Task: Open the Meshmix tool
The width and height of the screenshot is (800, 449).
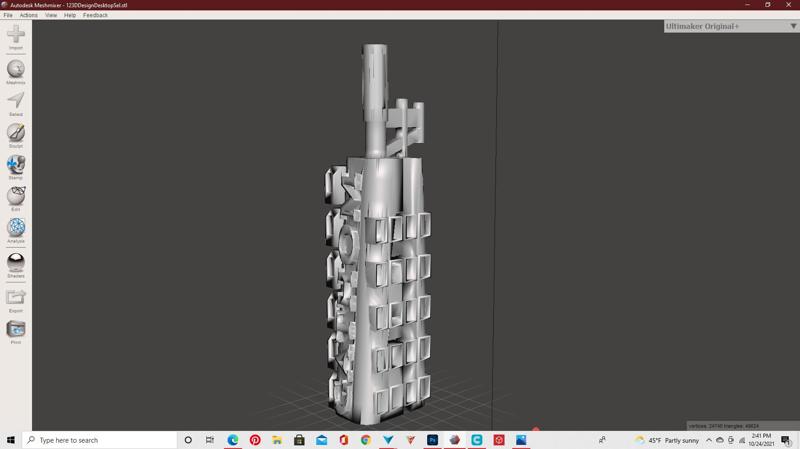Action: pyautogui.click(x=16, y=69)
